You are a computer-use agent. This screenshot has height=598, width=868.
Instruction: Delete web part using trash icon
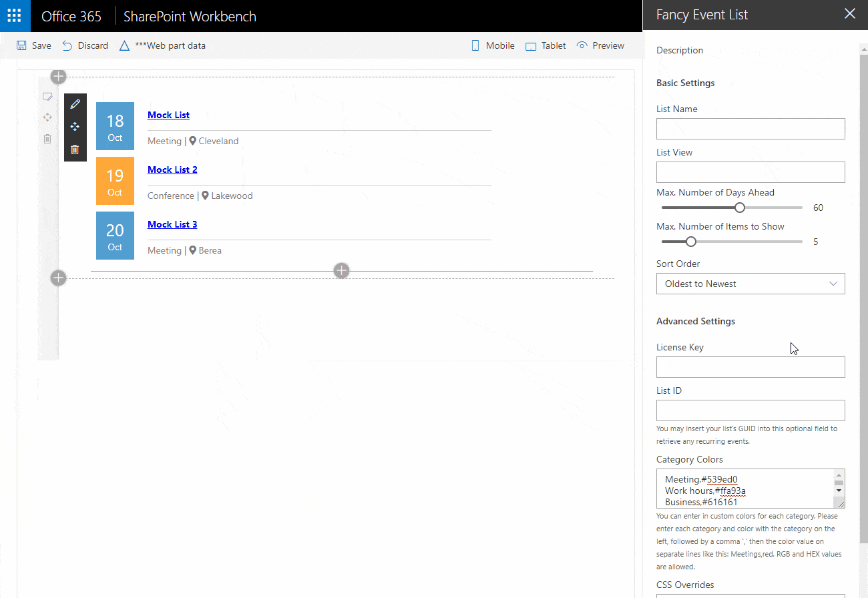(75, 149)
